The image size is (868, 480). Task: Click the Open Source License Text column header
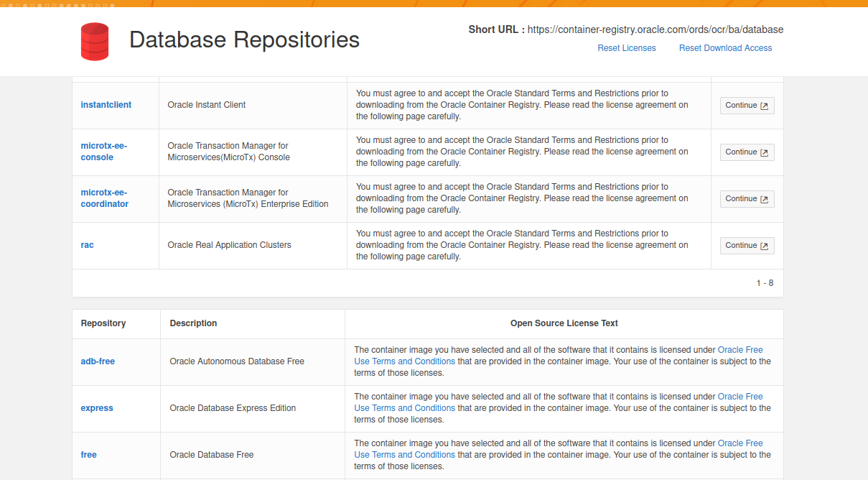[x=564, y=323]
